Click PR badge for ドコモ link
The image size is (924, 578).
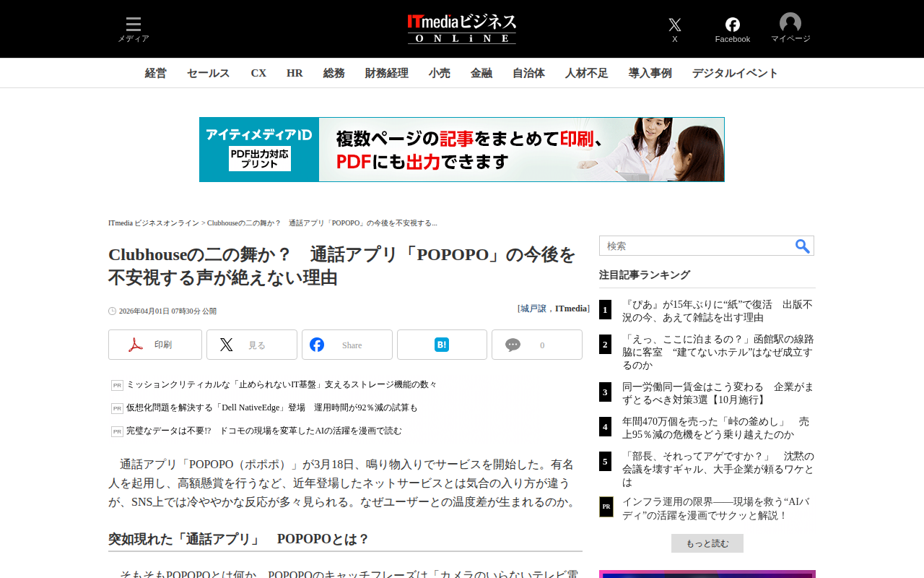(x=117, y=431)
